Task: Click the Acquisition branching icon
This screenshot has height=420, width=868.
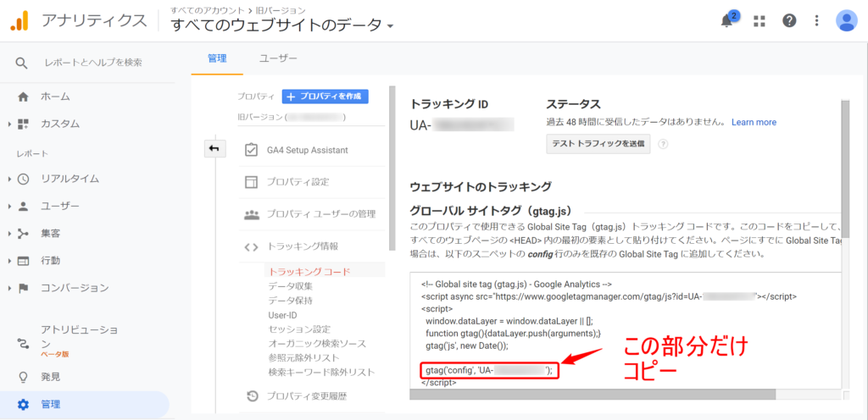Action: click(23, 234)
